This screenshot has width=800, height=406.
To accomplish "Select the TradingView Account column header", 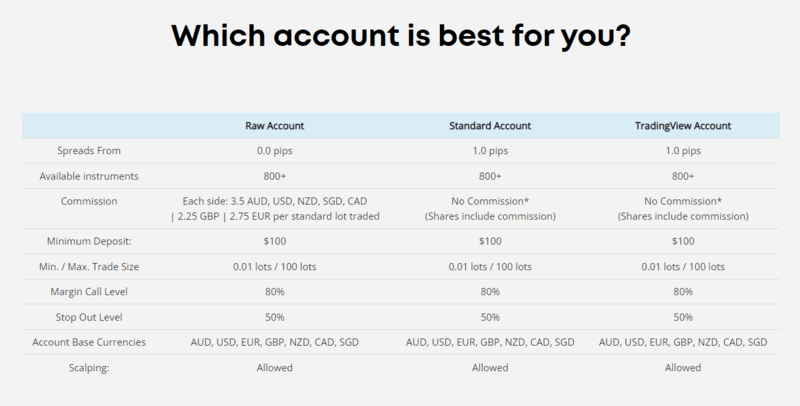I will [x=683, y=125].
